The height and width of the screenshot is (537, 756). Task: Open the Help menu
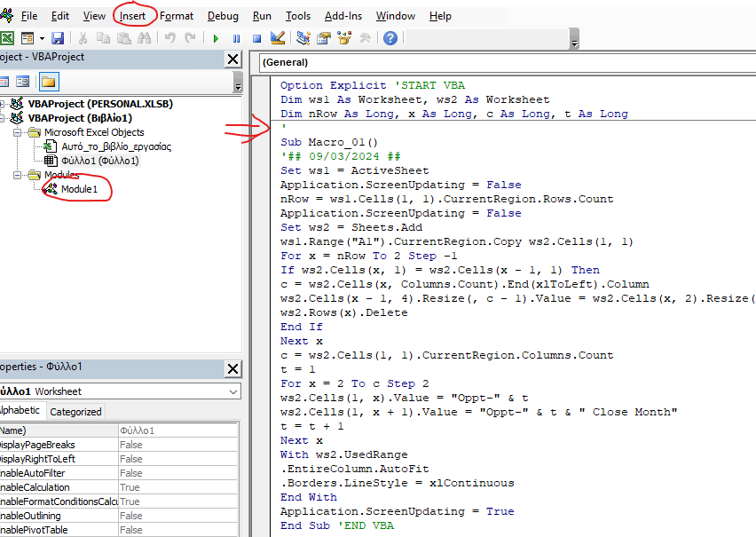click(440, 16)
